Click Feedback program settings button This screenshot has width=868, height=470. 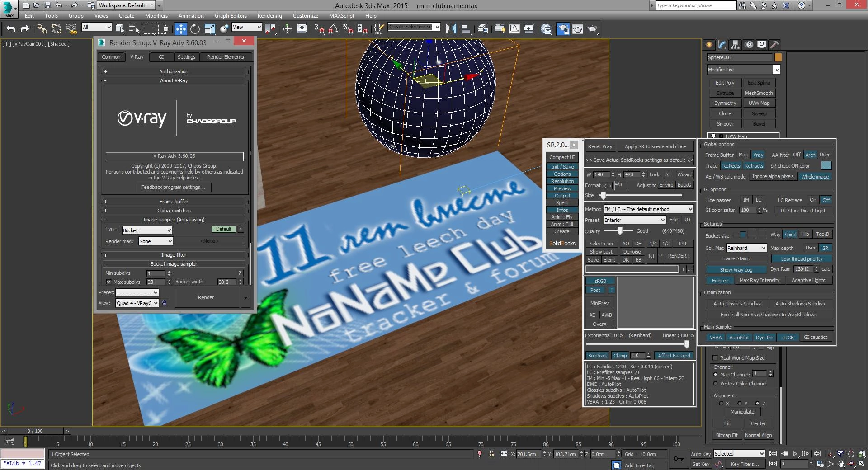pyautogui.click(x=173, y=187)
